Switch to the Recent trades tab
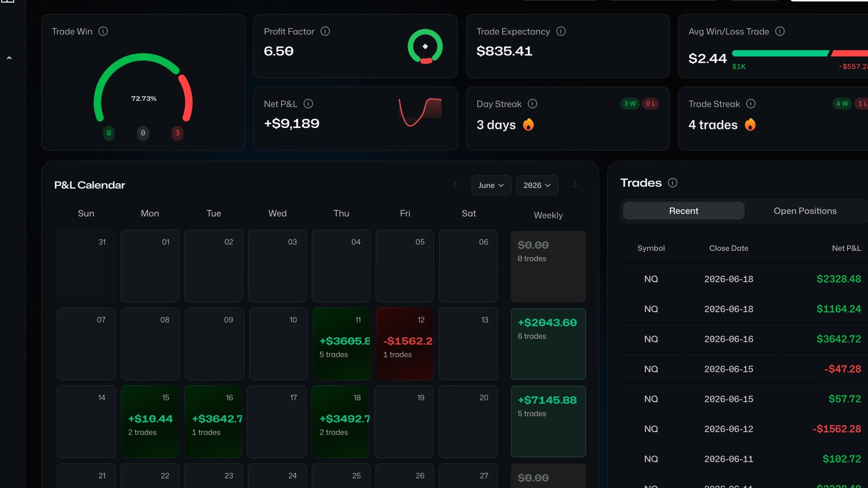The width and height of the screenshot is (868, 488). 684,211
